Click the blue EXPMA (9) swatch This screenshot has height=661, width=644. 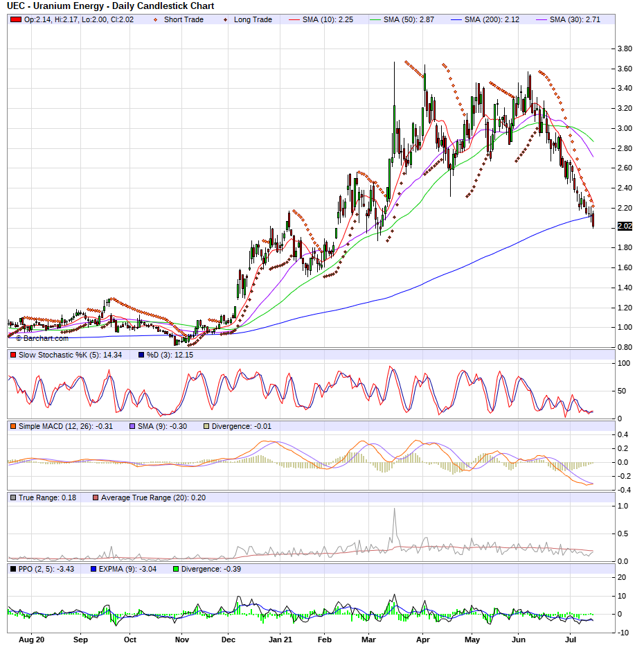pos(93,569)
